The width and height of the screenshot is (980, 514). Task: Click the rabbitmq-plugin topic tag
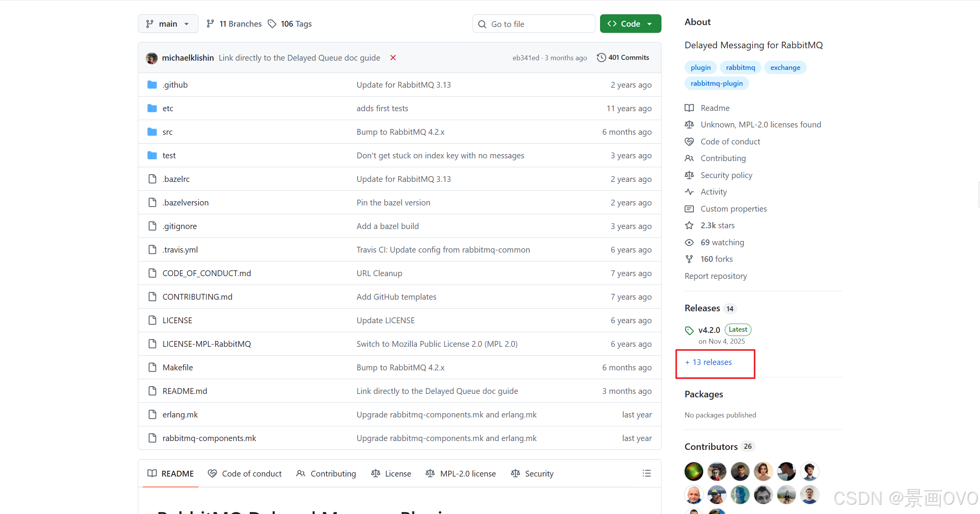(x=716, y=83)
